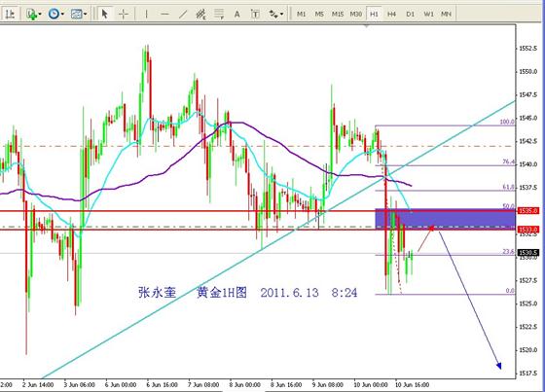Select the text tool A

pyautogui.click(x=237, y=14)
